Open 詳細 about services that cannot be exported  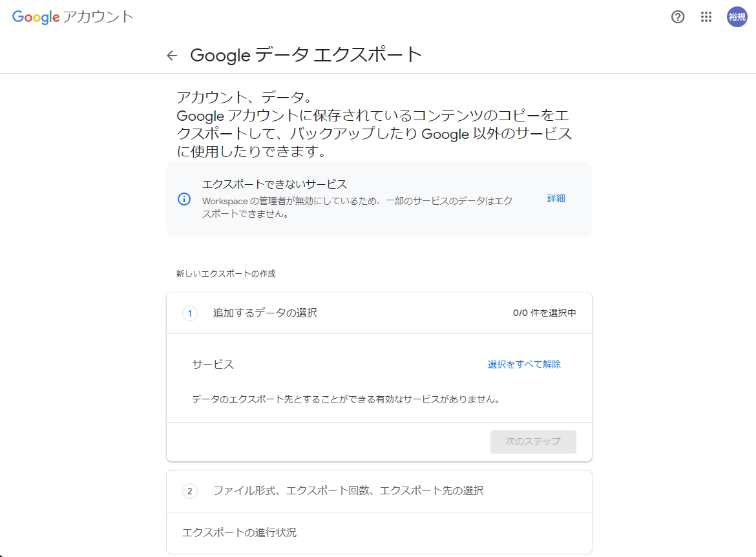pyautogui.click(x=555, y=198)
